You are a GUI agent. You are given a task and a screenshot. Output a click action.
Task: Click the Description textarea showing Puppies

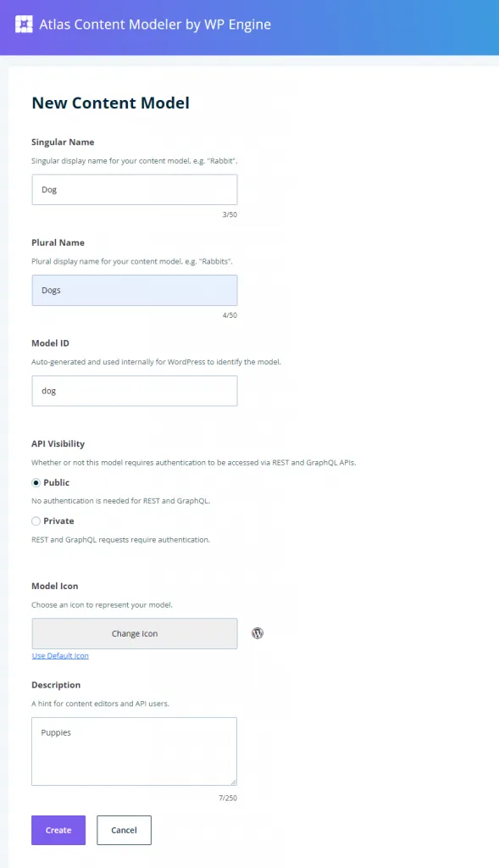pyautogui.click(x=134, y=750)
